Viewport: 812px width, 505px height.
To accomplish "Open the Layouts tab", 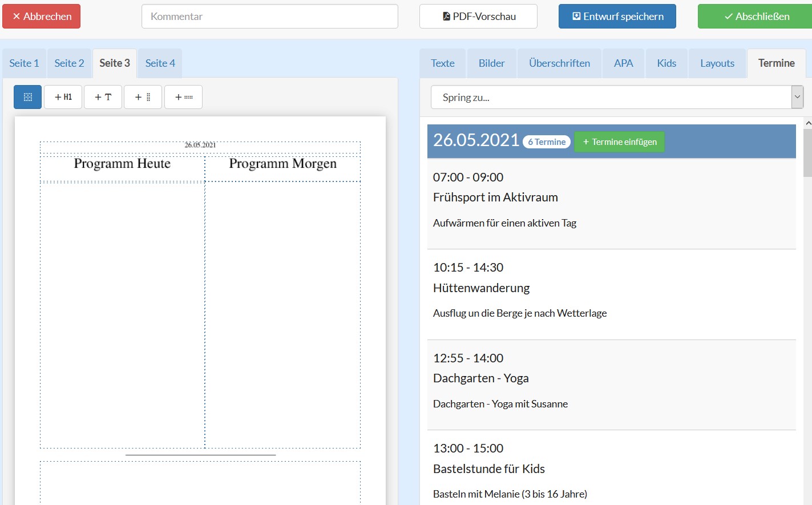I will click(x=717, y=63).
